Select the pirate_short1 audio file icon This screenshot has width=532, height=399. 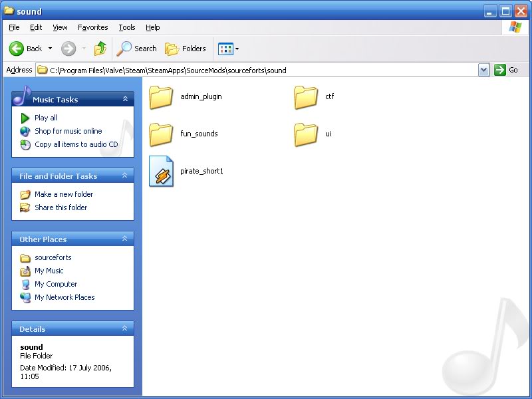[161, 172]
